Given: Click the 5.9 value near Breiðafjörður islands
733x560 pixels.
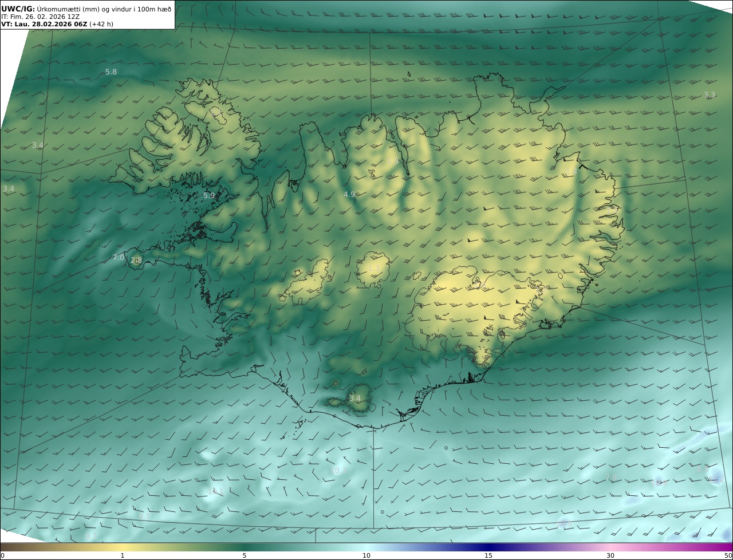Looking at the screenshot, I should [209, 196].
